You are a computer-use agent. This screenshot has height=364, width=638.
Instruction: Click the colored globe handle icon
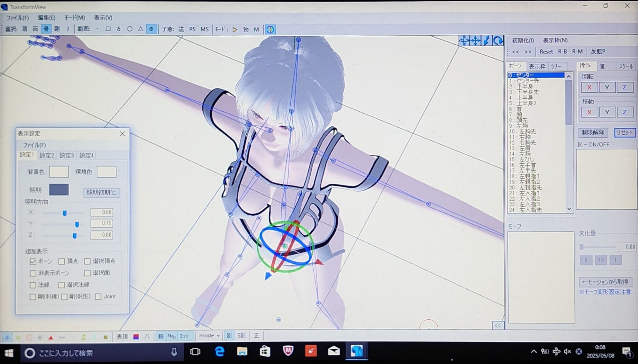270,29
